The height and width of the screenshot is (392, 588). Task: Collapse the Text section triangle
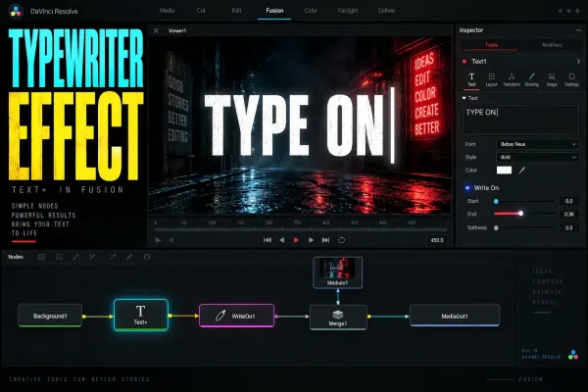tap(465, 98)
